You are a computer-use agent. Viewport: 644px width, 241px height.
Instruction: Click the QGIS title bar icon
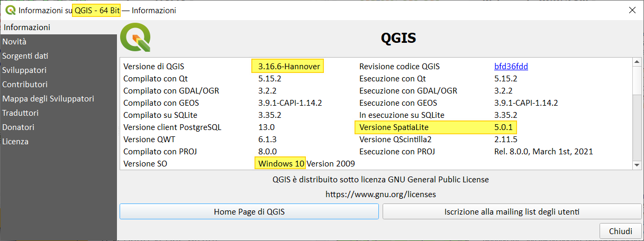10,11
